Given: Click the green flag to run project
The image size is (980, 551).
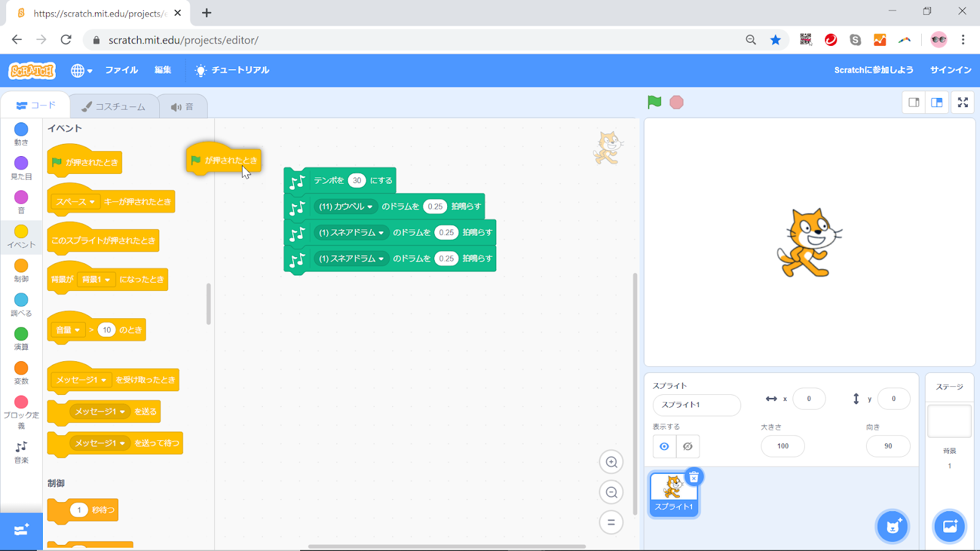Looking at the screenshot, I should click(x=654, y=102).
